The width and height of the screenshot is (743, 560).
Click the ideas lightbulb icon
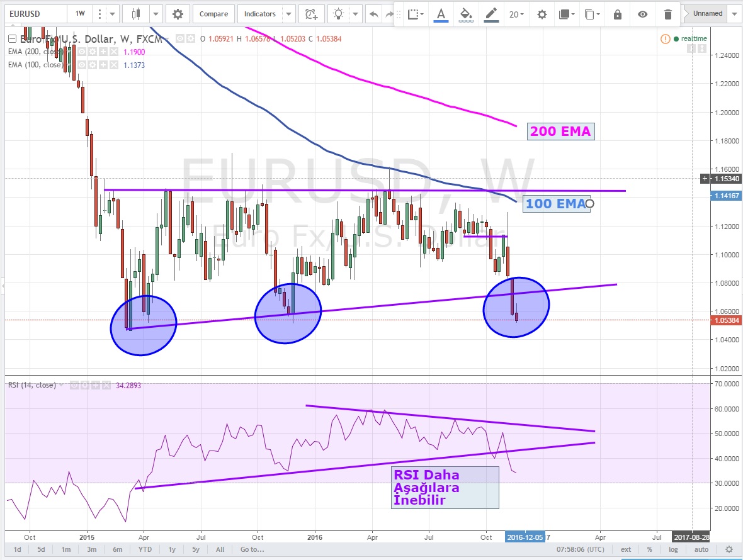tap(339, 14)
